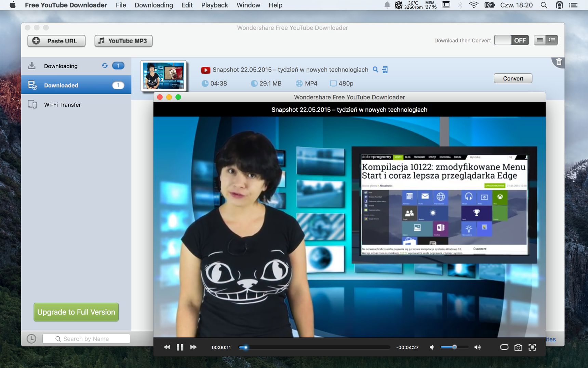Click the battery status icon

(x=490, y=5)
